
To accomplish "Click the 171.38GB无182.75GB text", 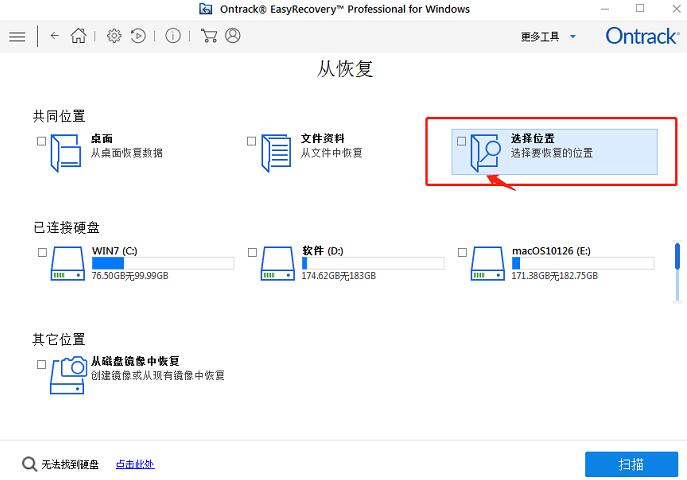I will click(x=555, y=275).
